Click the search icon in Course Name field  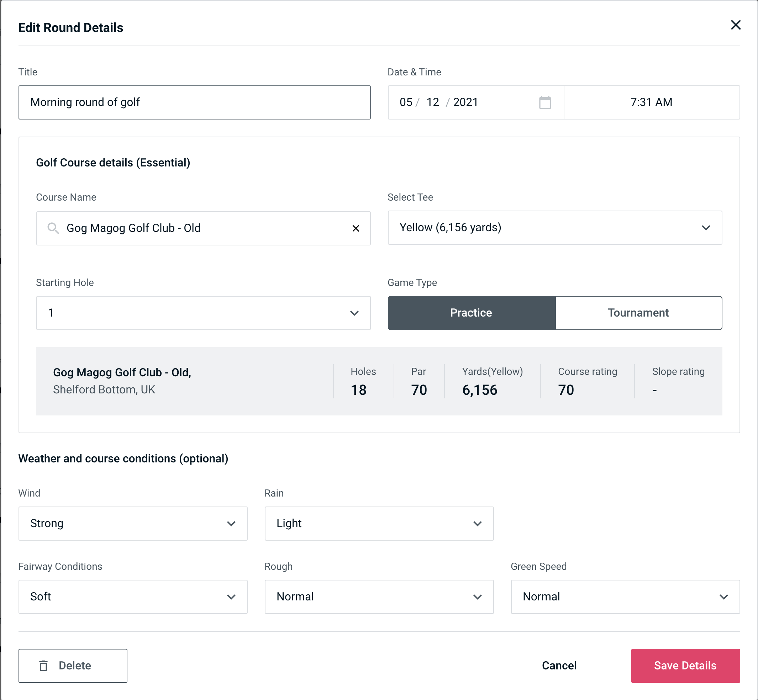(x=53, y=228)
